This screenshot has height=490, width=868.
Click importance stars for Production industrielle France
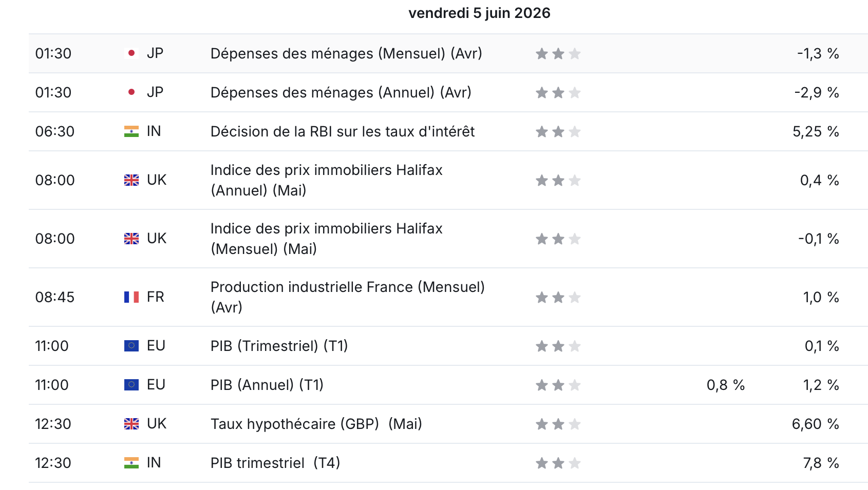(x=558, y=298)
